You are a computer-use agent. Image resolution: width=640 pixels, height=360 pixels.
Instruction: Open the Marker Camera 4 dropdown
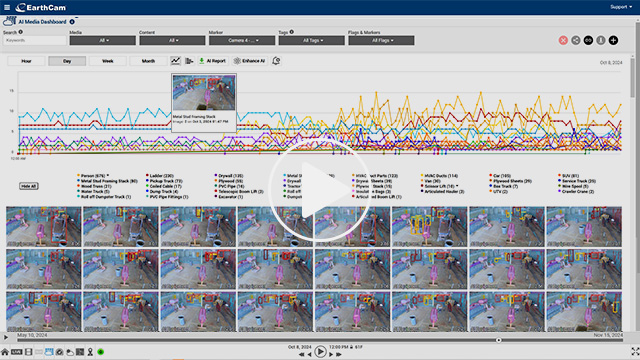pyautogui.click(x=242, y=40)
